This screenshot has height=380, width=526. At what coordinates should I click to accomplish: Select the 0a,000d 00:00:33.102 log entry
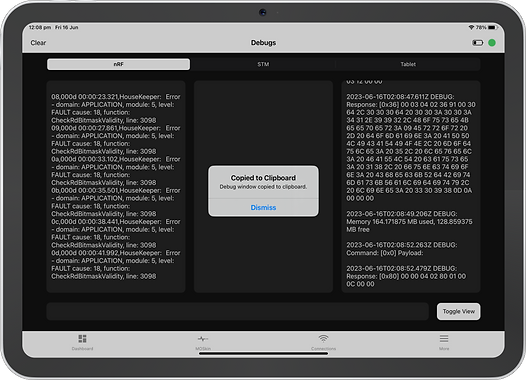point(116,171)
